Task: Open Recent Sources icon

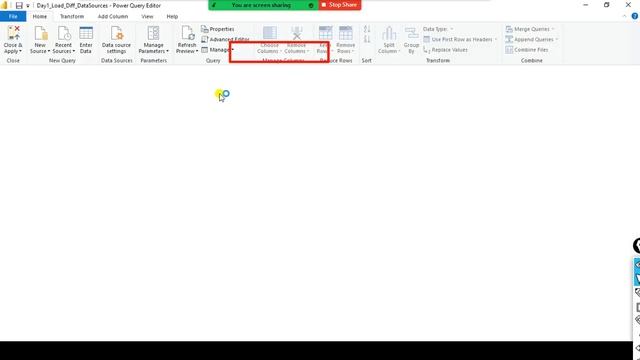Action: [64, 33]
